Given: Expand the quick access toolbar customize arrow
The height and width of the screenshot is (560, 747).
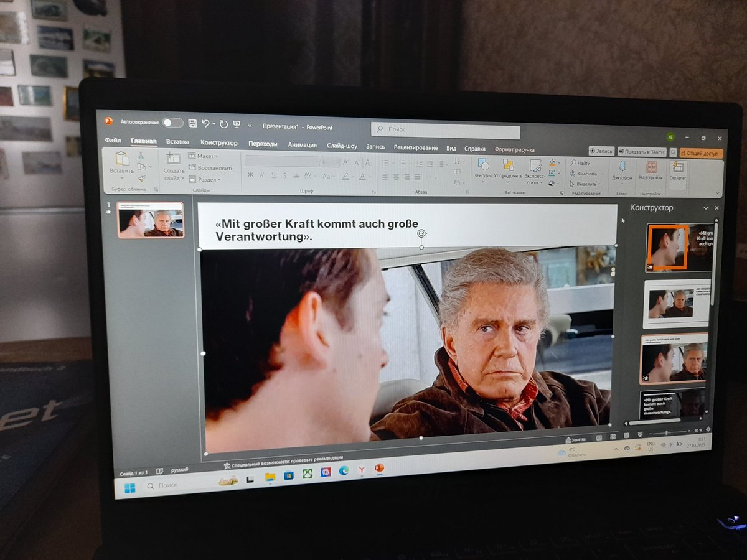Looking at the screenshot, I should pos(250,125).
